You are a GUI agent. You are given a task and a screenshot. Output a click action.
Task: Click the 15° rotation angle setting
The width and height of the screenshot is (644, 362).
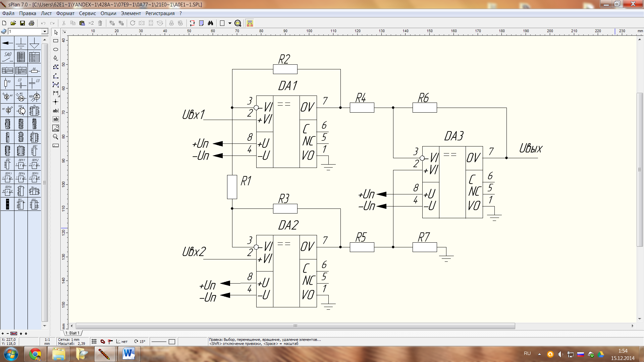tap(140, 342)
